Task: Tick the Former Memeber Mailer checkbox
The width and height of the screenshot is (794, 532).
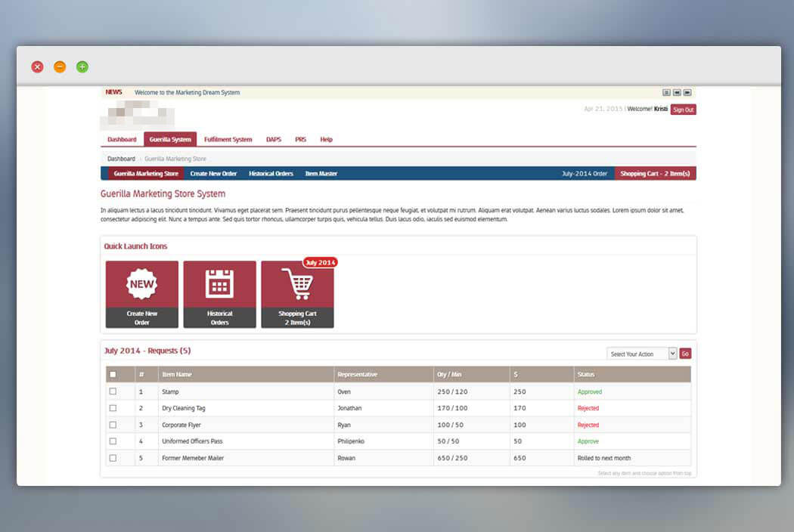Action: (113, 458)
